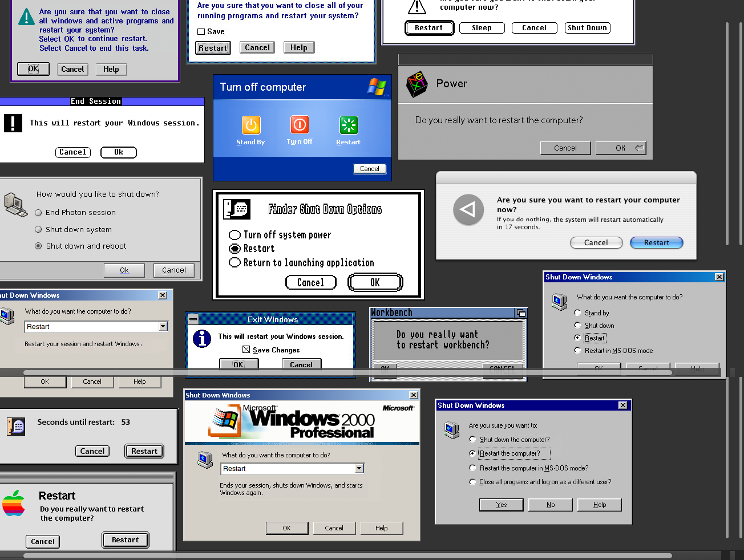The image size is (744, 560).
Task: Select 'Restart the computer?' radio option
Action: pyautogui.click(x=472, y=453)
